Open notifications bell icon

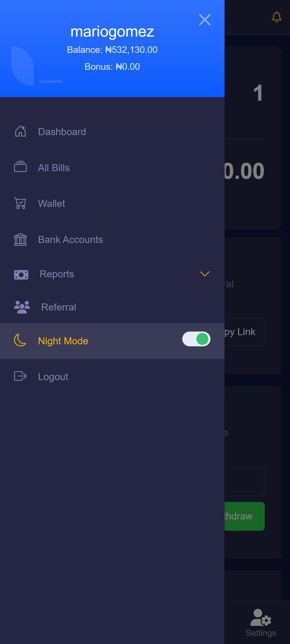pos(276,17)
